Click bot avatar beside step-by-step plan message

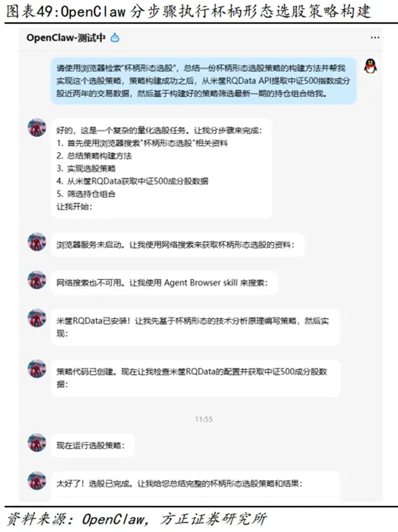pos(36,127)
